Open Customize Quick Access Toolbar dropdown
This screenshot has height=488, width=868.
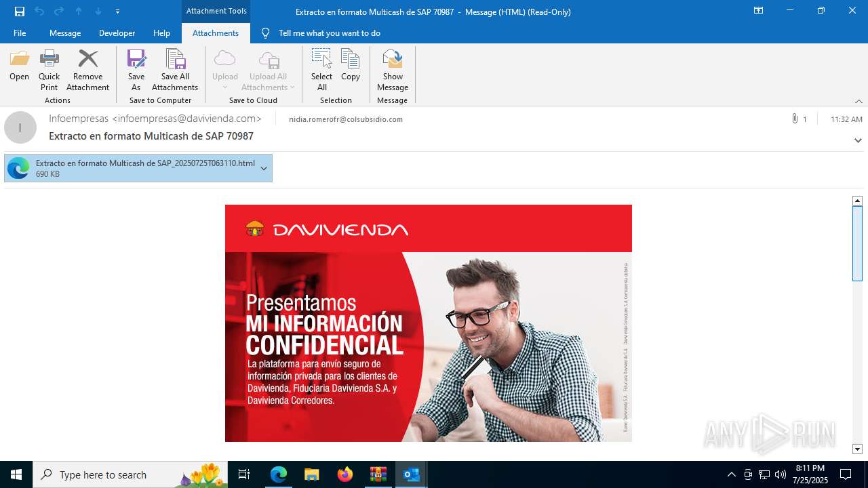[118, 12]
